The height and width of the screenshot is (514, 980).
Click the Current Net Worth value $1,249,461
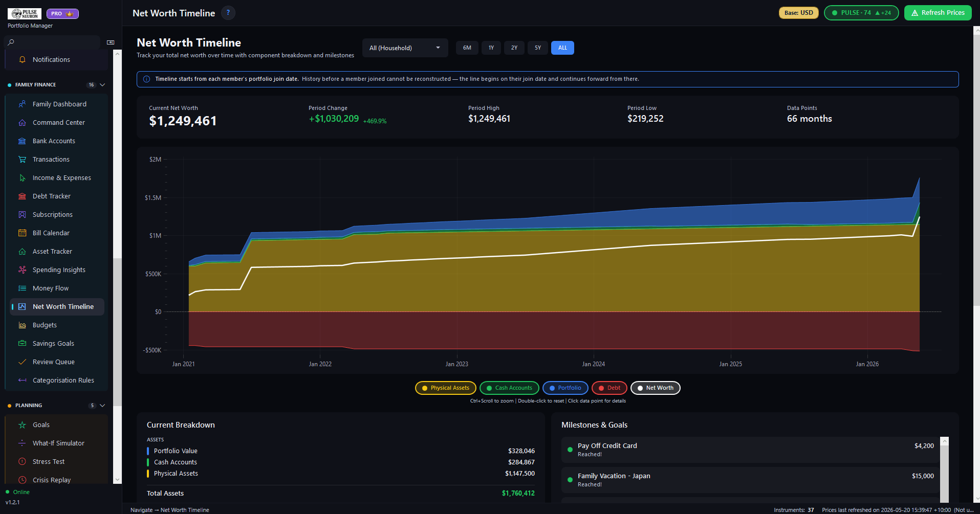click(x=183, y=121)
